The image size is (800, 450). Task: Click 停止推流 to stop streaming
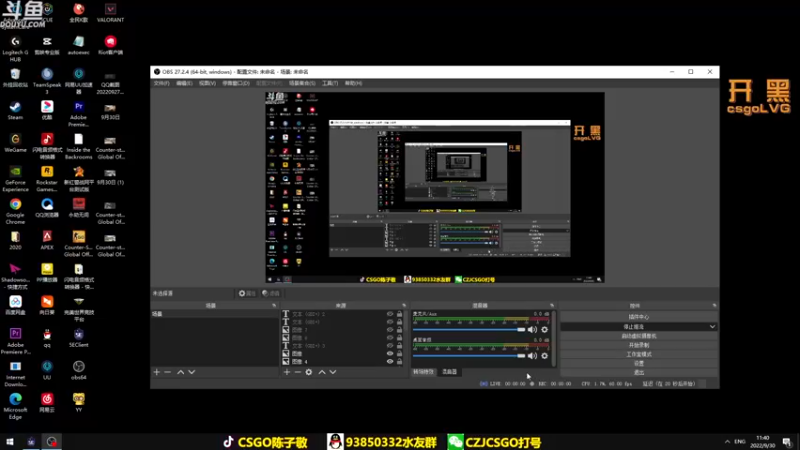click(633, 327)
